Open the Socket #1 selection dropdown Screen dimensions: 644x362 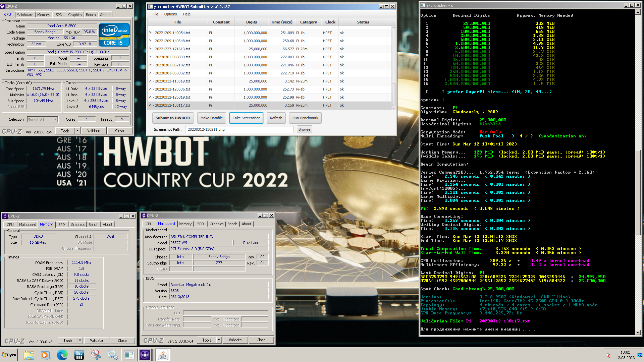coord(55,120)
